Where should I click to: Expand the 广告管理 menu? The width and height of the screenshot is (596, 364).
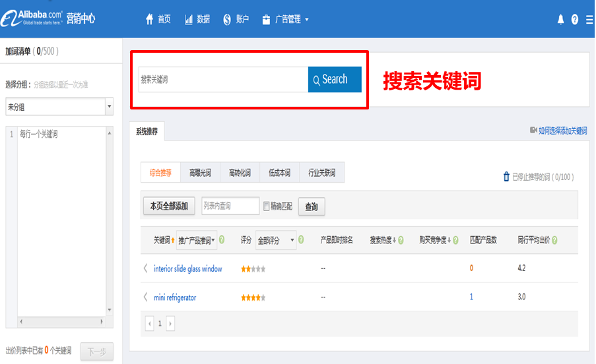(x=285, y=20)
